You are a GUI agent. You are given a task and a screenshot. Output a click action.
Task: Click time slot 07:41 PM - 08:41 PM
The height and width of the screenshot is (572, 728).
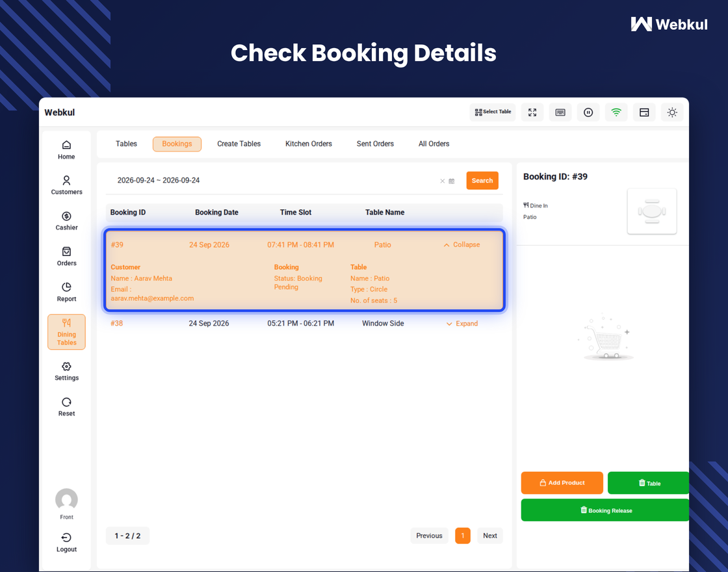point(300,244)
